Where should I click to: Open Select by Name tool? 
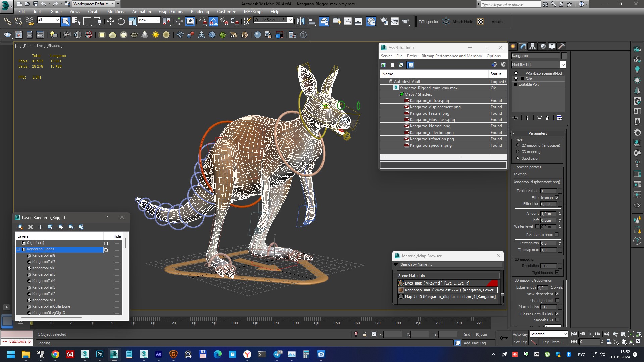click(x=76, y=21)
